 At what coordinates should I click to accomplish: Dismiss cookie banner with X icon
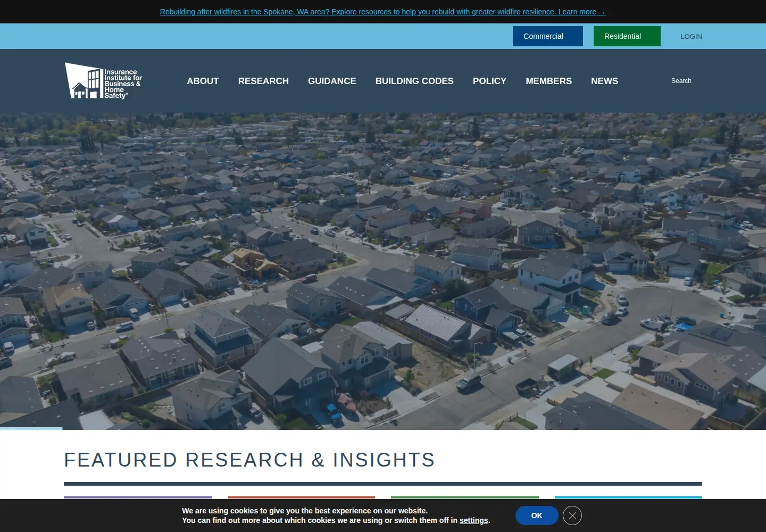tap(572, 516)
